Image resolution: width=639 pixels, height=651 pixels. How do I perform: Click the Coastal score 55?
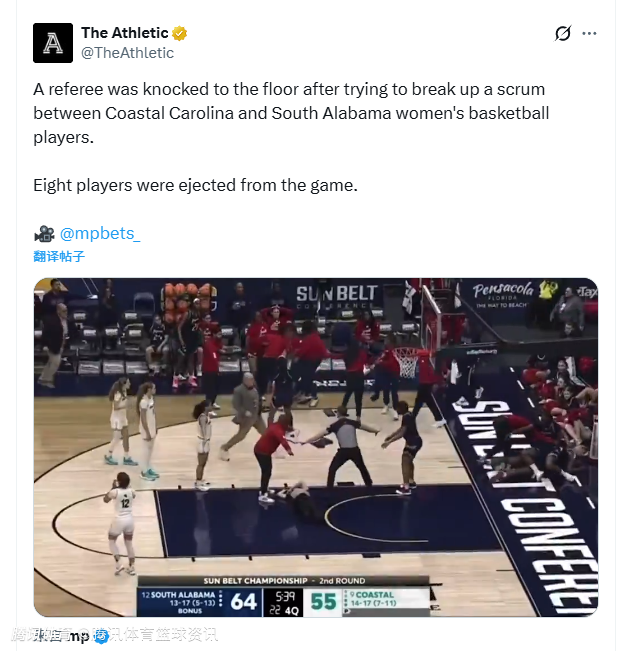(x=323, y=601)
